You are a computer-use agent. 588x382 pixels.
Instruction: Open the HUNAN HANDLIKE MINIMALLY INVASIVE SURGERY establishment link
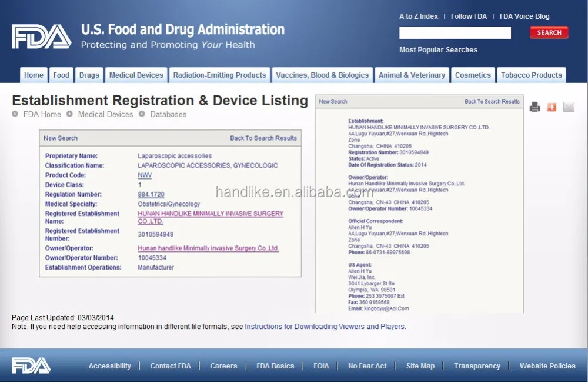211,217
